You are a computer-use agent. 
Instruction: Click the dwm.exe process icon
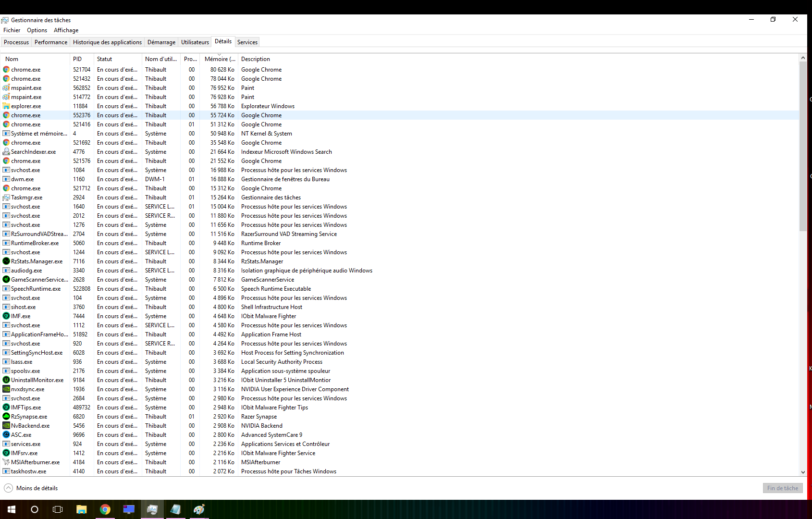click(x=6, y=179)
